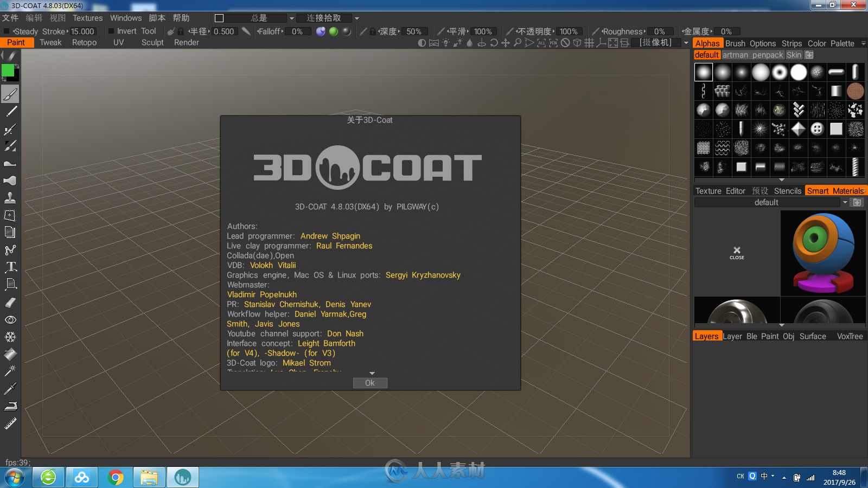
Task: Toggle the pen pressure icon beside Roughness
Action: [596, 31]
